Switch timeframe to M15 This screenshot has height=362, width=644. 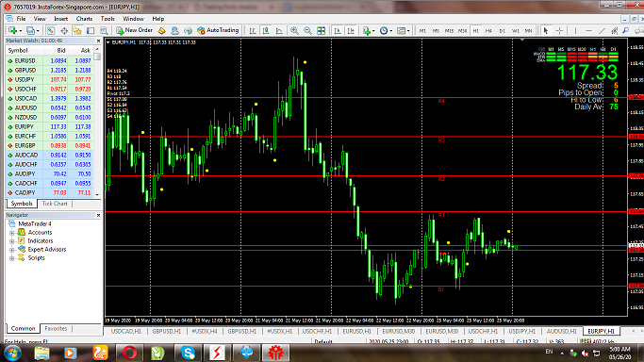coord(450,31)
